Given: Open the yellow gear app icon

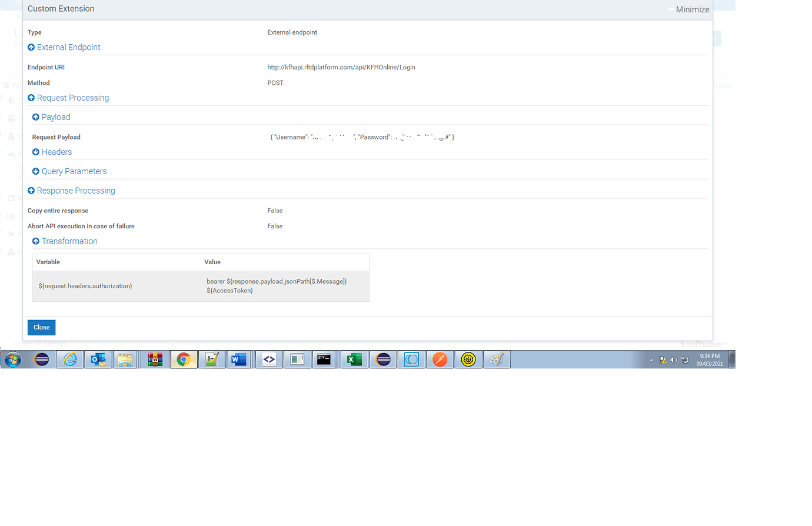Looking at the screenshot, I should click(468, 359).
